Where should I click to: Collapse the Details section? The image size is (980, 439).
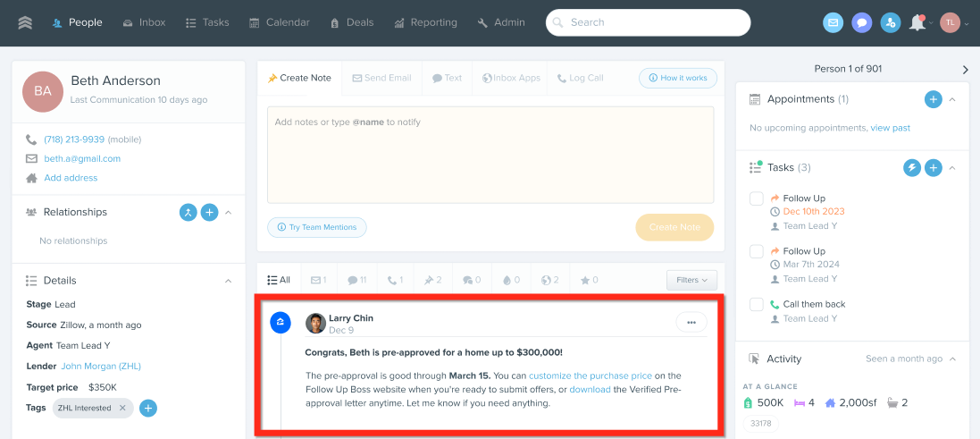(x=228, y=280)
